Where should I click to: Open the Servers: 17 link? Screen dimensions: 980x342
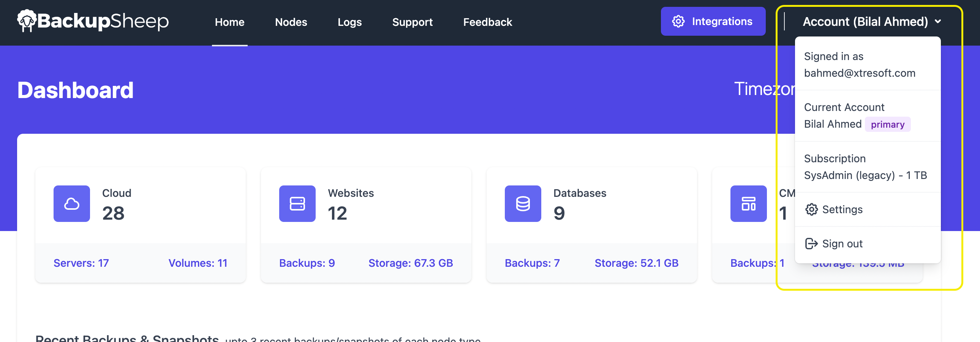81,263
